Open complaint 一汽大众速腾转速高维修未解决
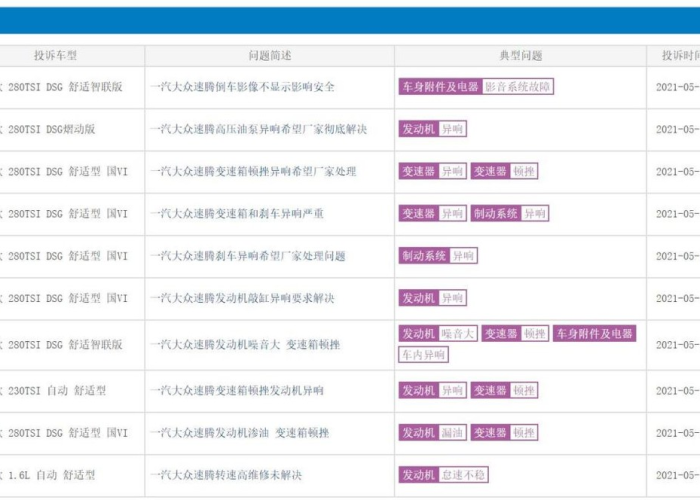The image size is (700, 500). click(x=226, y=475)
